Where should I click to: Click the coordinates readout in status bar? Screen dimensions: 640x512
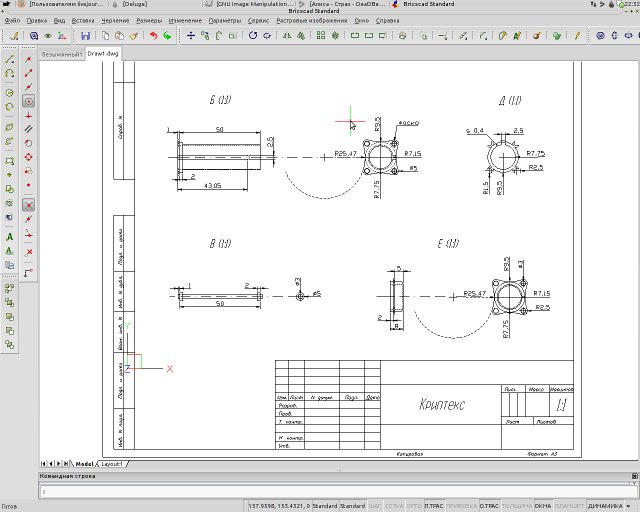(x=279, y=506)
